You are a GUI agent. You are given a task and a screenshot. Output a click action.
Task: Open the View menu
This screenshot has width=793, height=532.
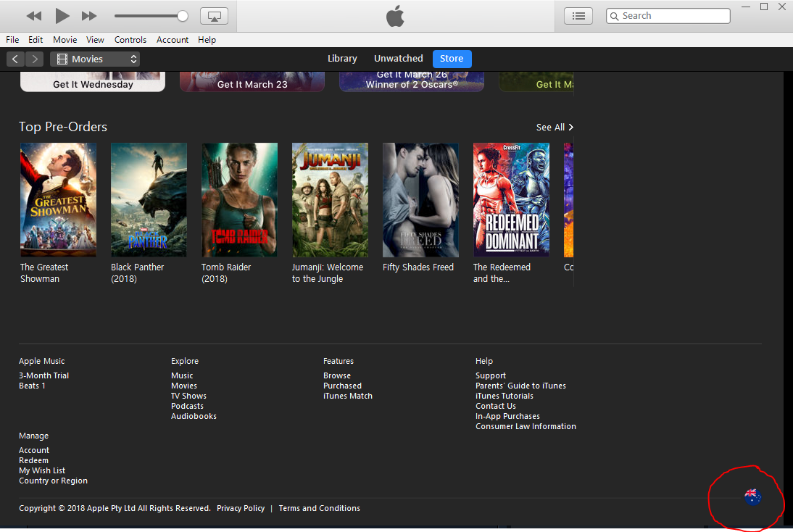(x=95, y=39)
